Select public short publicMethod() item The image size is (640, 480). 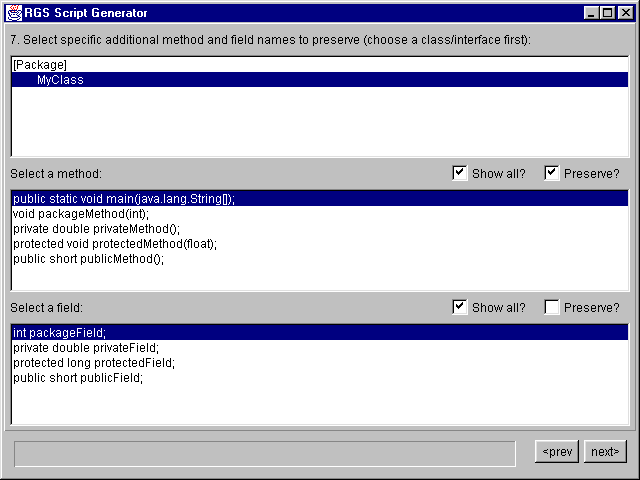tap(320, 259)
